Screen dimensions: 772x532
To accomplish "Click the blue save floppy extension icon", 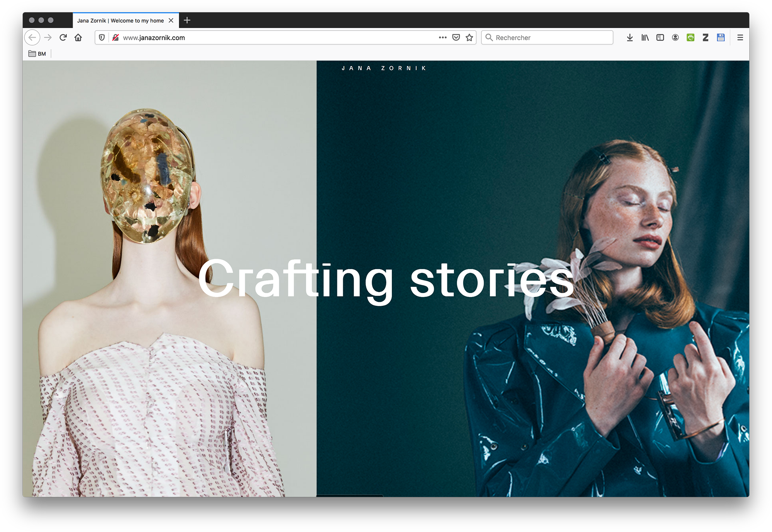I will coord(721,37).
